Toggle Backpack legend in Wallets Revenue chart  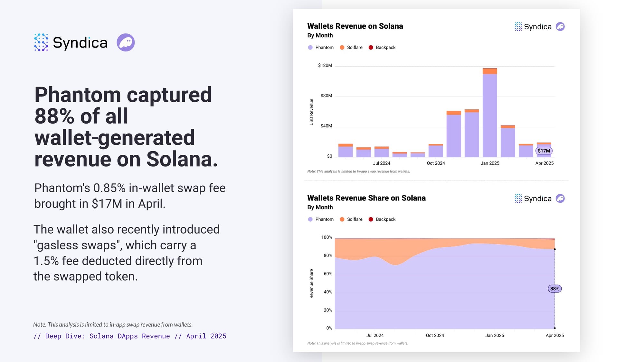pos(382,47)
